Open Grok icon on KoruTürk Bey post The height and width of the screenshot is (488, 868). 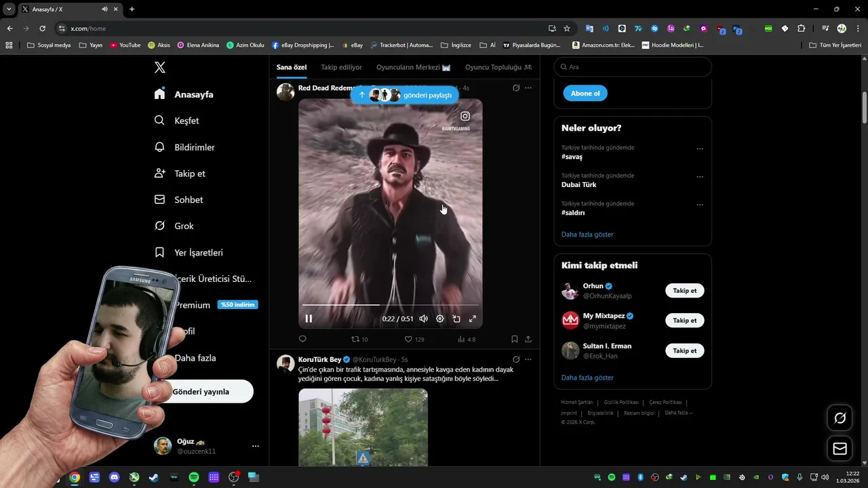point(516,359)
